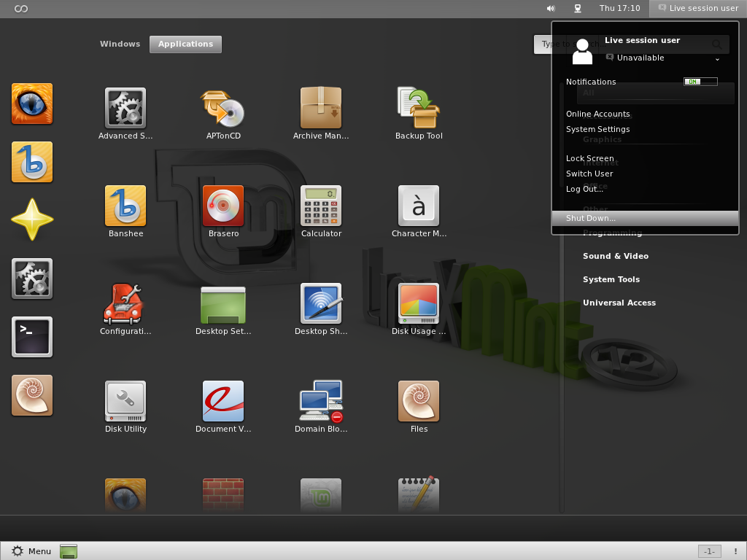Open the Live session user menu in top panel

pyautogui.click(x=698, y=8)
